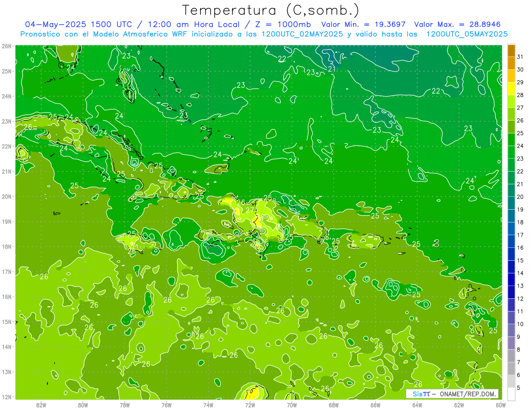Click the '76W' longitude axis label
The height and width of the screenshot is (411, 532).
coord(167,404)
